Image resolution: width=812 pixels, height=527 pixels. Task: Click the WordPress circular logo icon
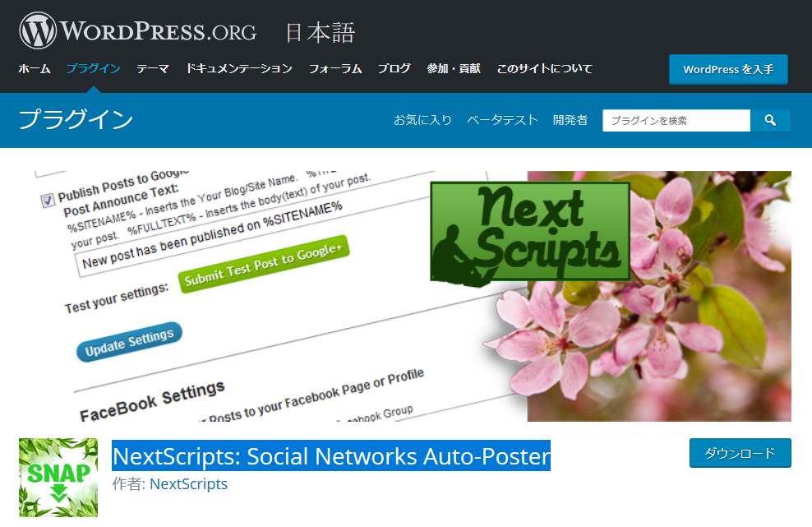point(38,30)
